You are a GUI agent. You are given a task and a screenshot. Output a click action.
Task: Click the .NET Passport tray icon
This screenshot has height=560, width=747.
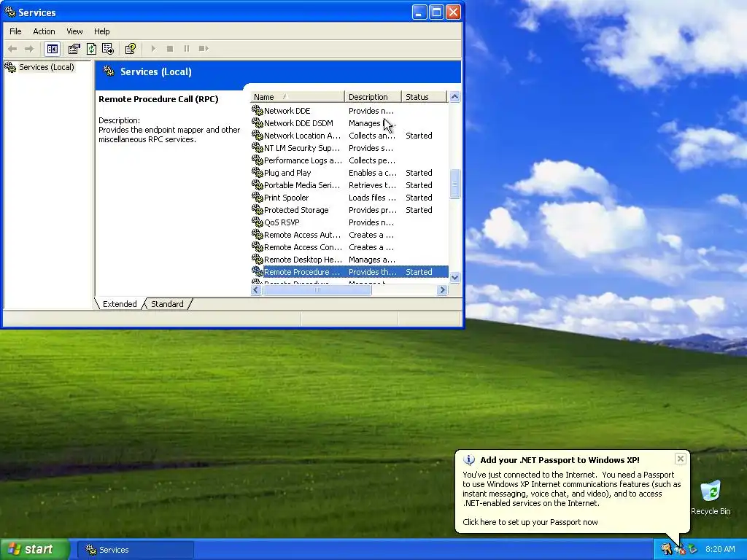666,549
